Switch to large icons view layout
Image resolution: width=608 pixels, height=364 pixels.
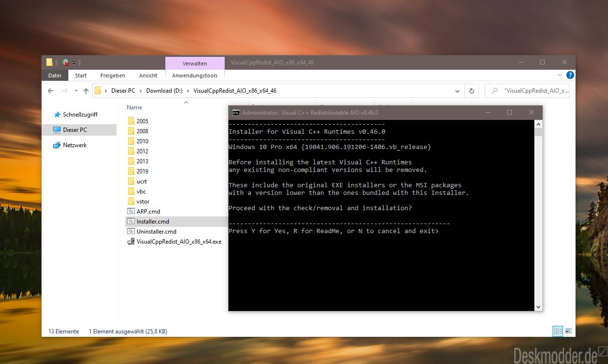pyautogui.click(x=568, y=331)
